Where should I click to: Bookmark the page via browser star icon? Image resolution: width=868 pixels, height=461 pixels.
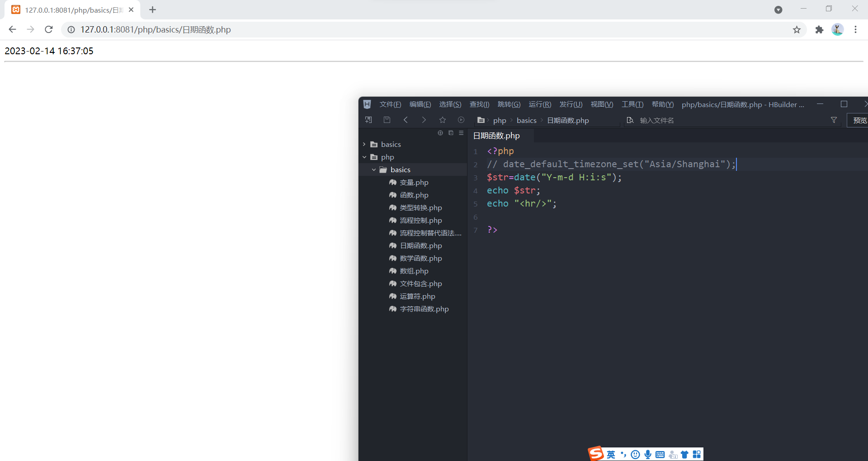[797, 29]
